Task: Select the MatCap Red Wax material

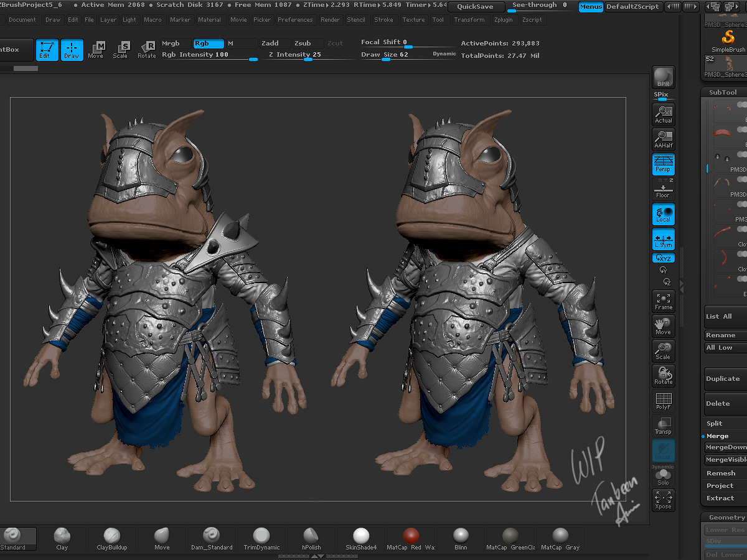Action: pos(411,539)
